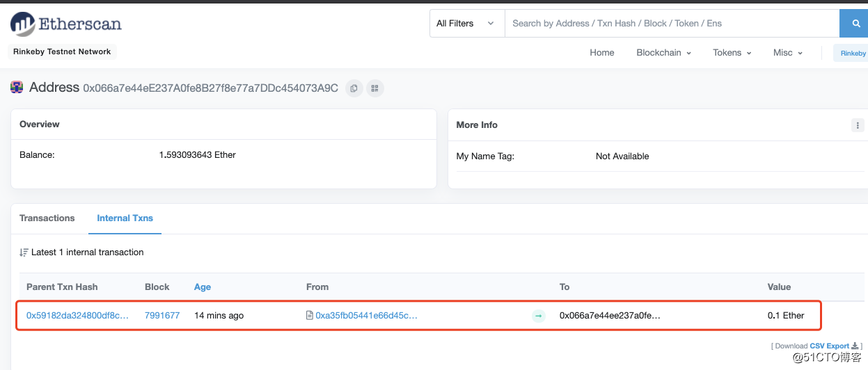Viewport: 868px width, 370px height.
Task: Open block 7991677
Action: (162, 316)
